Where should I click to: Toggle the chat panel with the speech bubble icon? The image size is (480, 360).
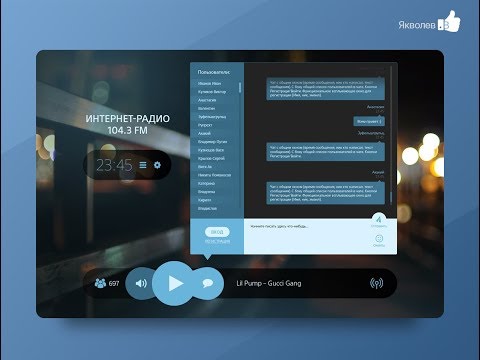point(208,283)
